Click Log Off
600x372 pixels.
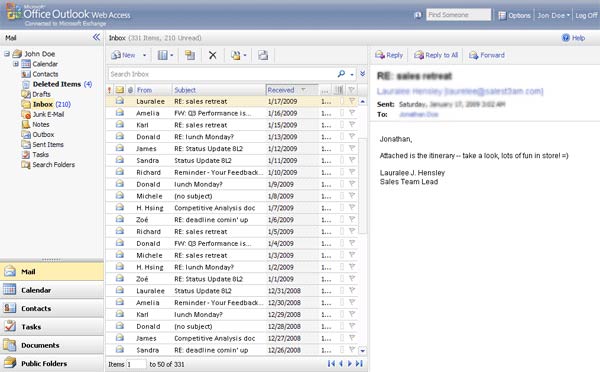586,15
